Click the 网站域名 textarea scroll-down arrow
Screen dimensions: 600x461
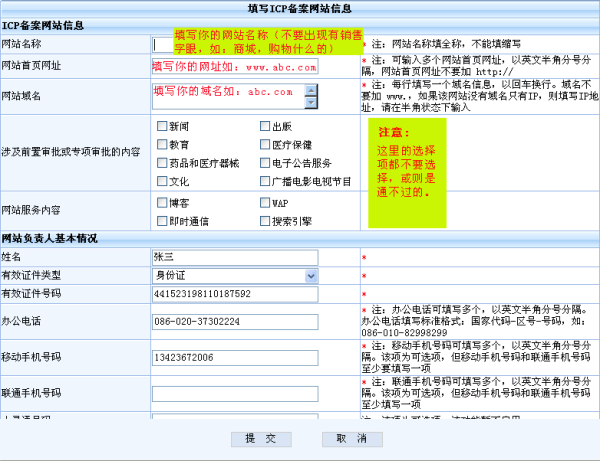click(311, 102)
